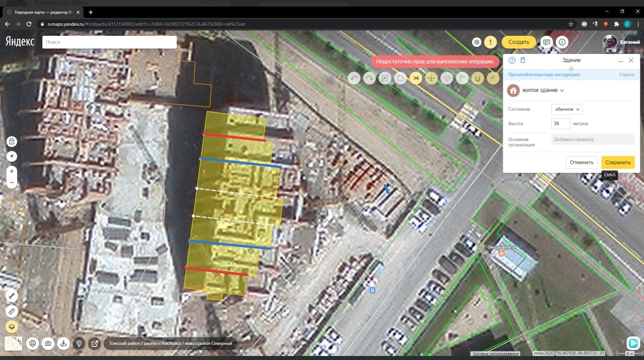Open Прочитайте короткую инструкцию link
The height and width of the screenshot is (360, 644).
[x=544, y=75]
